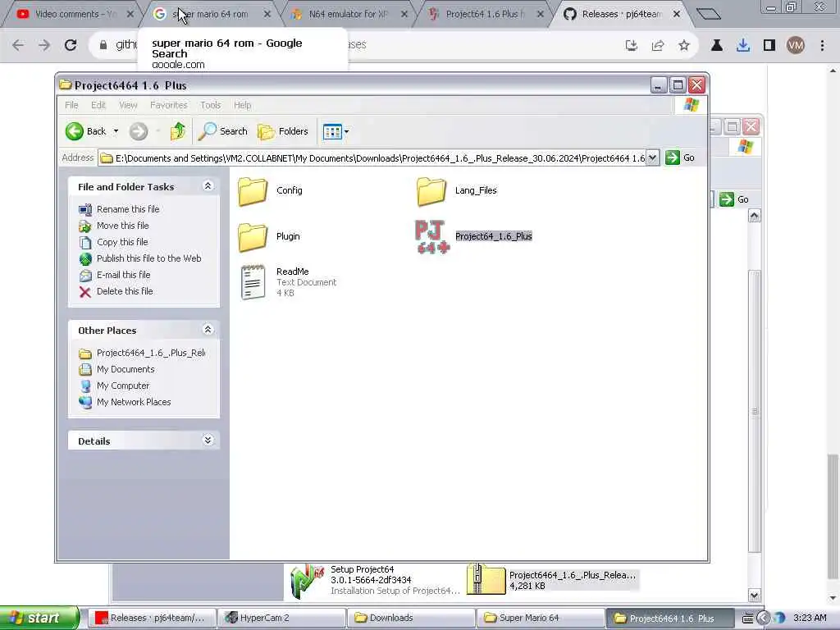Click the Windows Start button
Viewport: 840px width, 630px height.
coord(39,619)
